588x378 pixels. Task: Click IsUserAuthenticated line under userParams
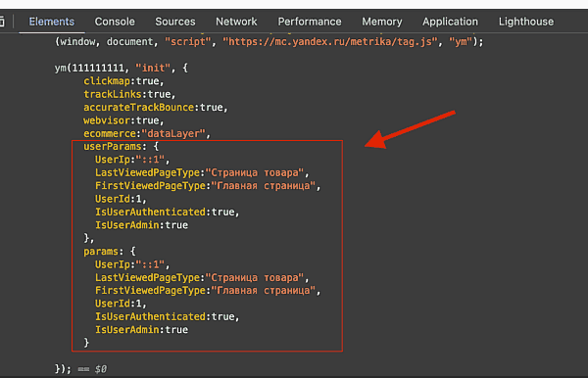168,213
